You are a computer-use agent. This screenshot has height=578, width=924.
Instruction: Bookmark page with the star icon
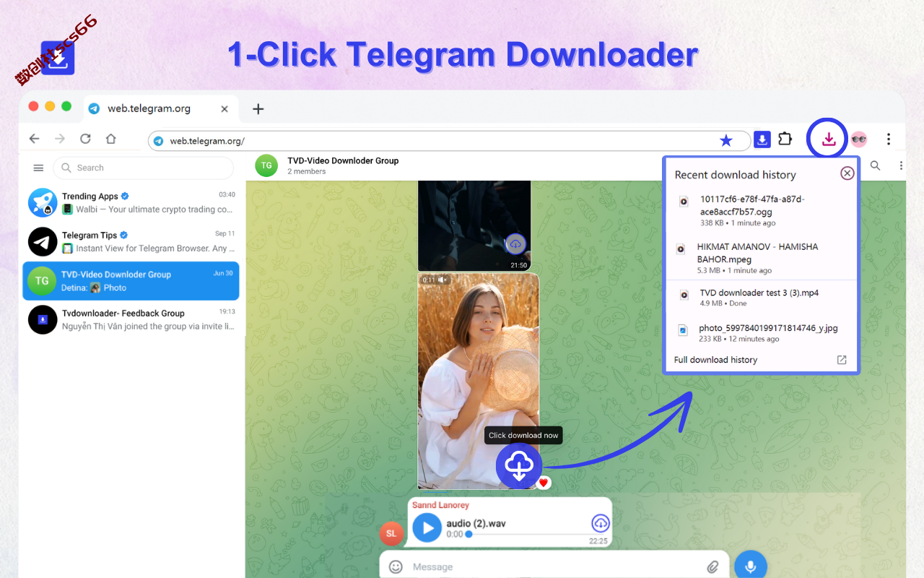726,140
